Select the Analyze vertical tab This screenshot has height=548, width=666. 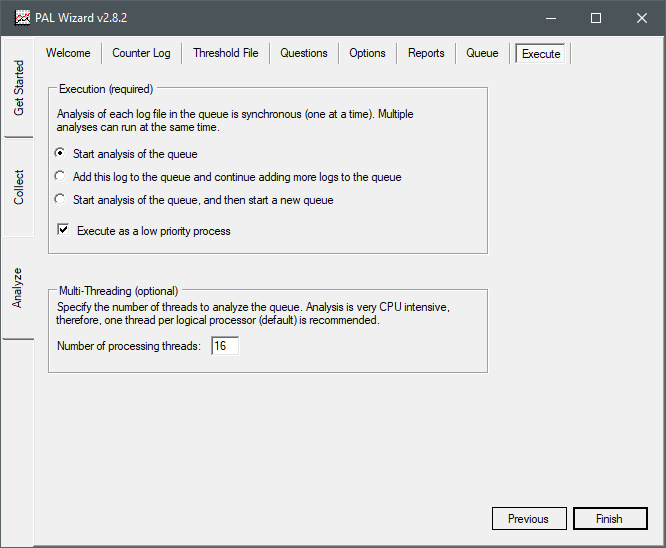[17, 288]
